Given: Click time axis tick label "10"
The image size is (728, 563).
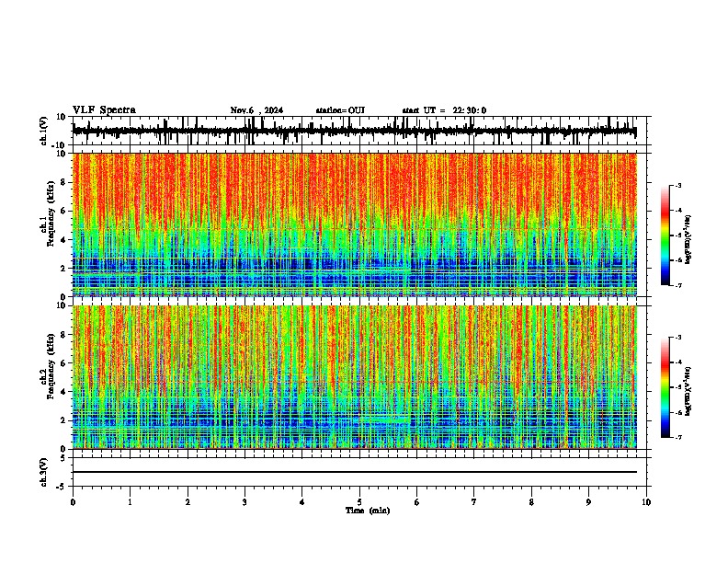Looking at the screenshot, I should [646, 502].
